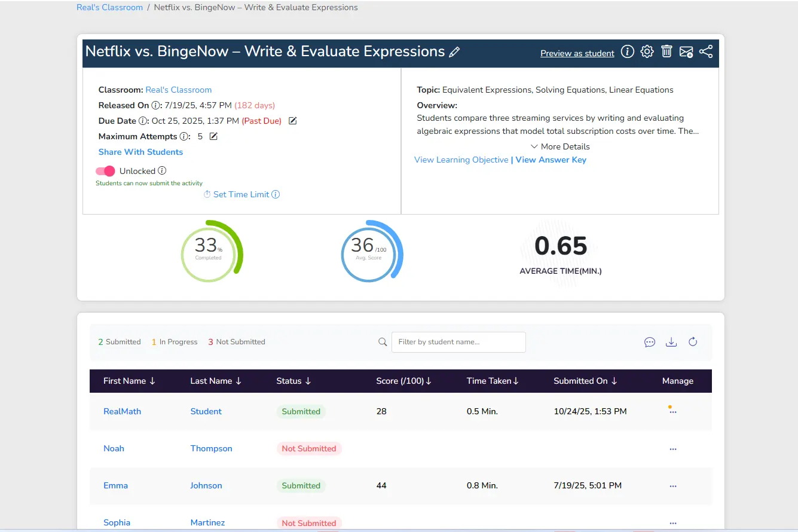Refresh student list with reload icon
The image size is (798, 532).
click(693, 342)
